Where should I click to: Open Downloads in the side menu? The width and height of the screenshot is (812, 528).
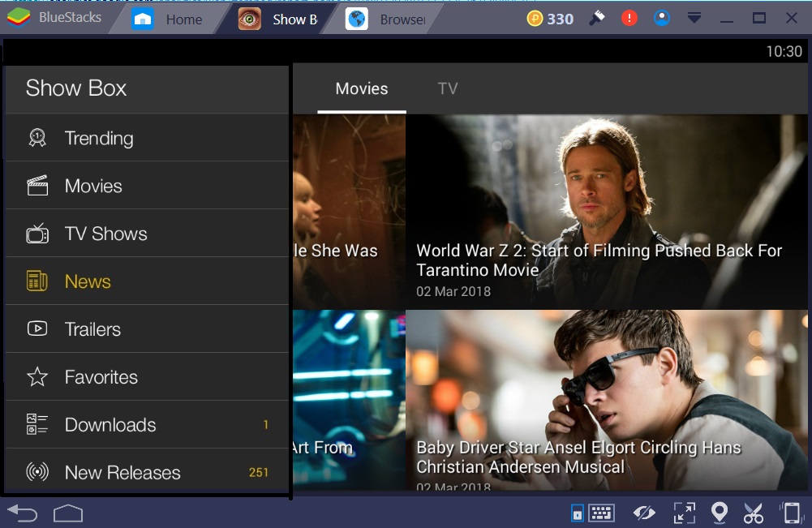pyautogui.click(x=147, y=424)
